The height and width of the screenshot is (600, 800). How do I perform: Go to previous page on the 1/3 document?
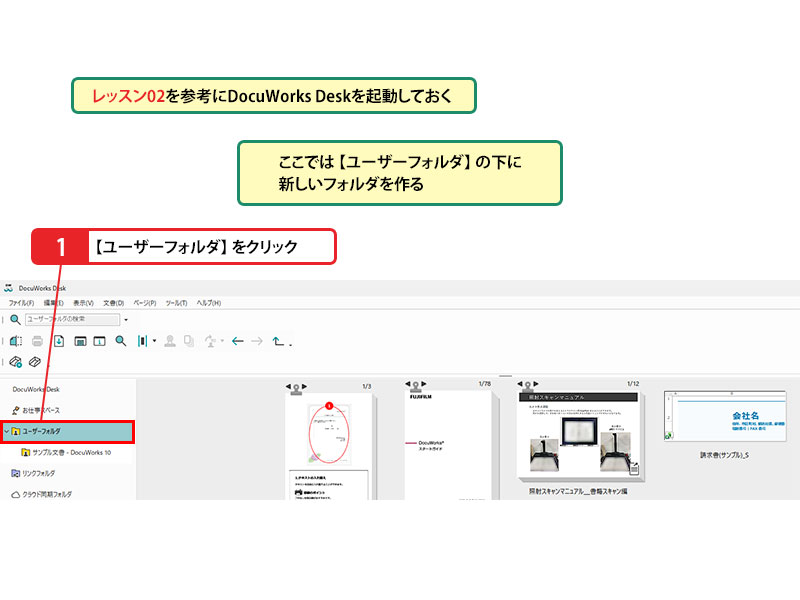(x=288, y=387)
